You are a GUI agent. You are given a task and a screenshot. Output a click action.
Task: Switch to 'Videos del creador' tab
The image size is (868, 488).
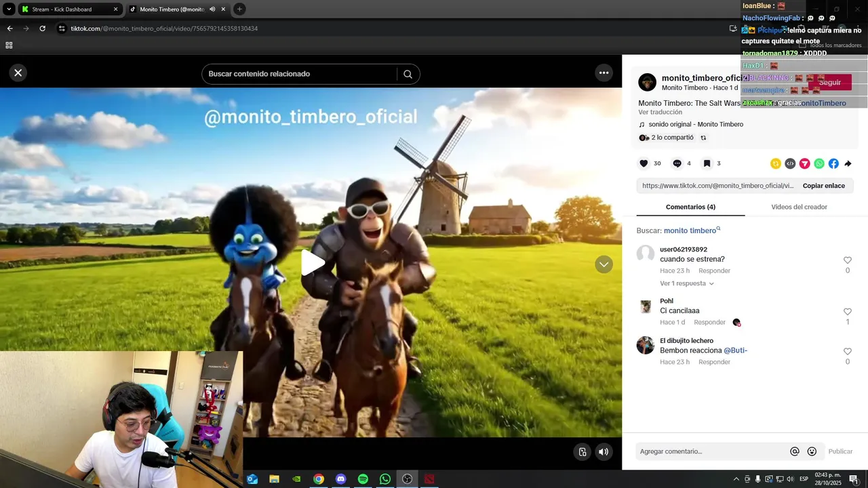(799, 207)
